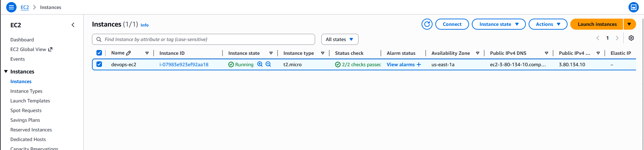Click the Instance ID column header
This screenshot has height=150, width=644.
pyautogui.click(x=172, y=53)
